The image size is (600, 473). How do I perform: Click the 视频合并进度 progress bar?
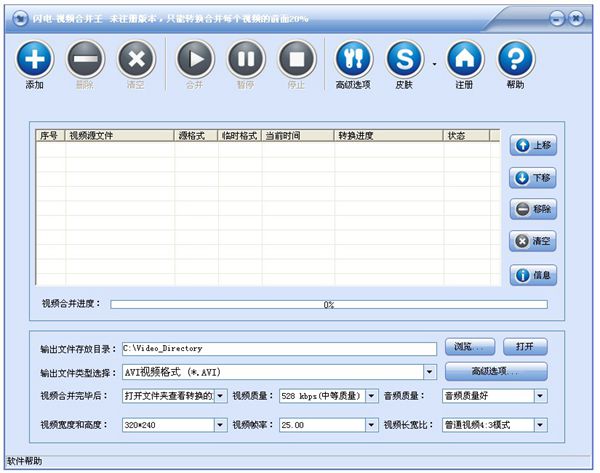[x=329, y=305]
